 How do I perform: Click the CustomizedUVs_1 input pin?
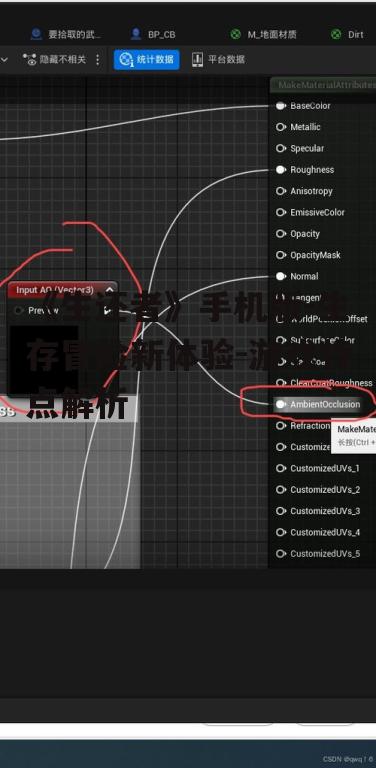(281, 468)
